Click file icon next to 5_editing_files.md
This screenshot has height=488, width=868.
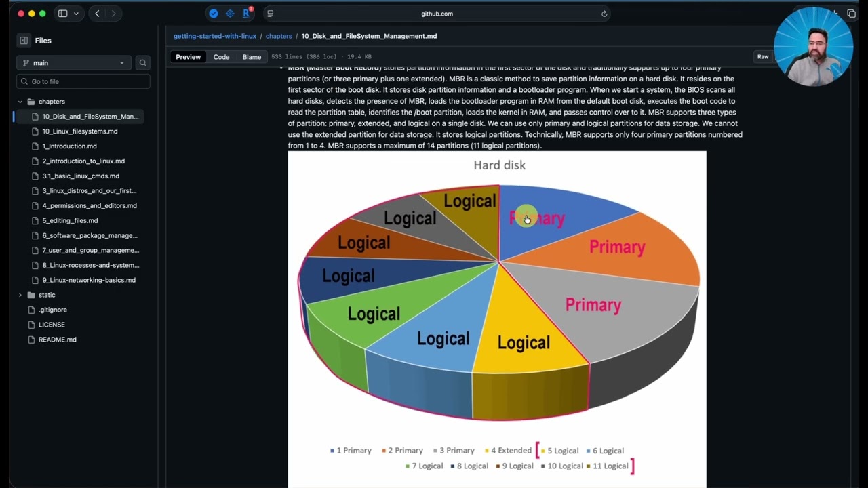point(35,221)
